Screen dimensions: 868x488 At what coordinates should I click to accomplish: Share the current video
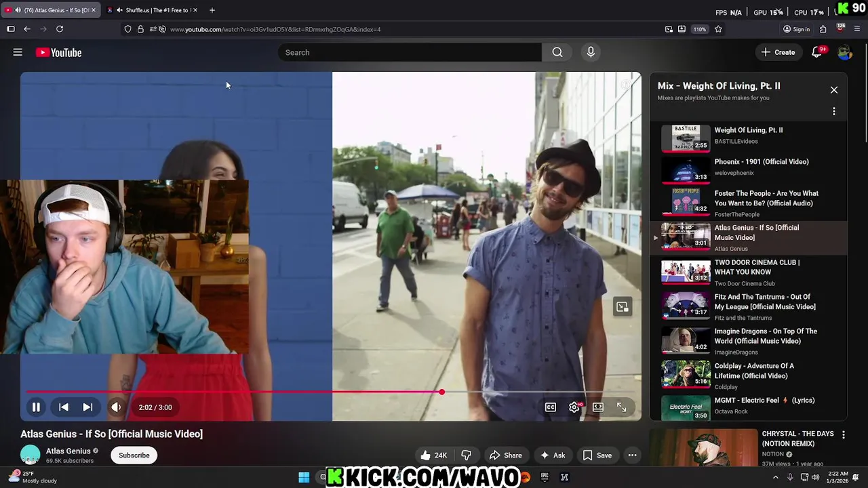pos(506,455)
